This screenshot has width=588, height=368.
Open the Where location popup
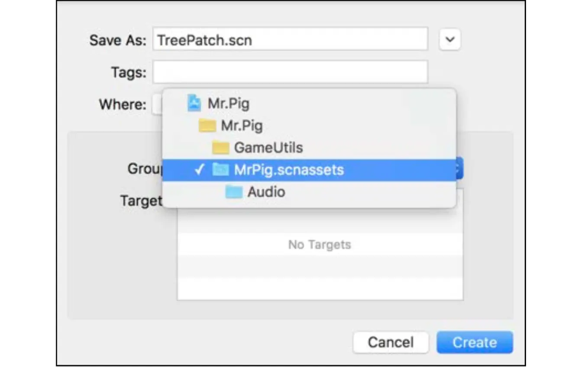[x=157, y=104]
